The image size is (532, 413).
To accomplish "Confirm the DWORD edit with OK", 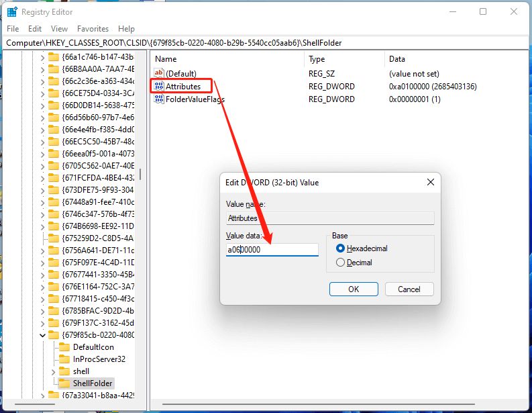I will 354,289.
